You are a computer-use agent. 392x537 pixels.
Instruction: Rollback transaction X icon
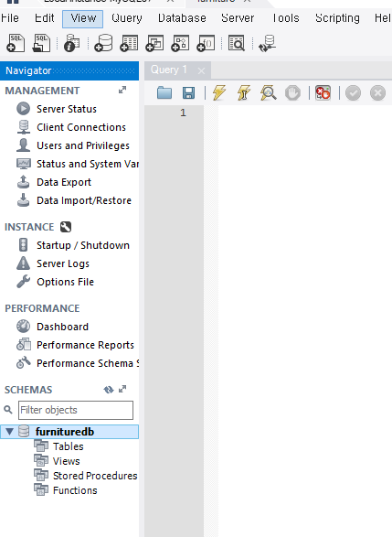pyautogui.click(x=378, y=92)
